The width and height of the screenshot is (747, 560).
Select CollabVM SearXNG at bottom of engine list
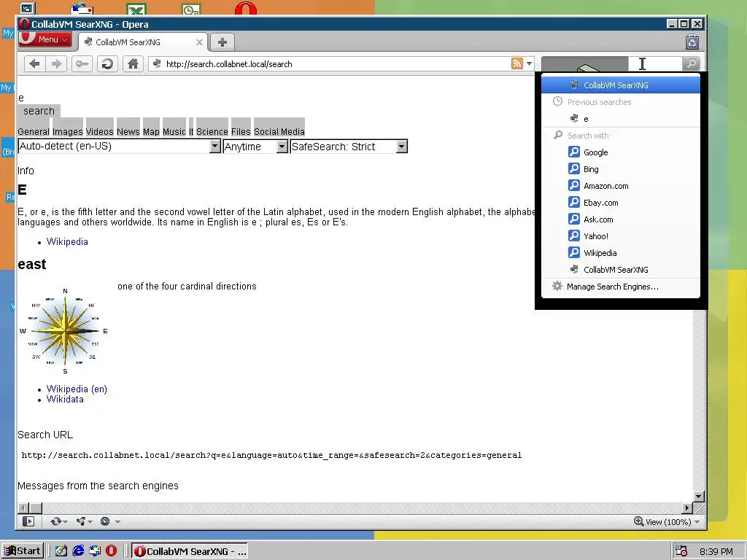(621, 270)
